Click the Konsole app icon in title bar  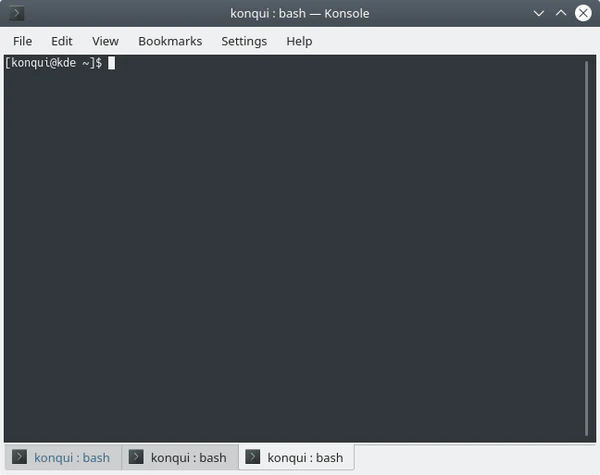[17, 13]
